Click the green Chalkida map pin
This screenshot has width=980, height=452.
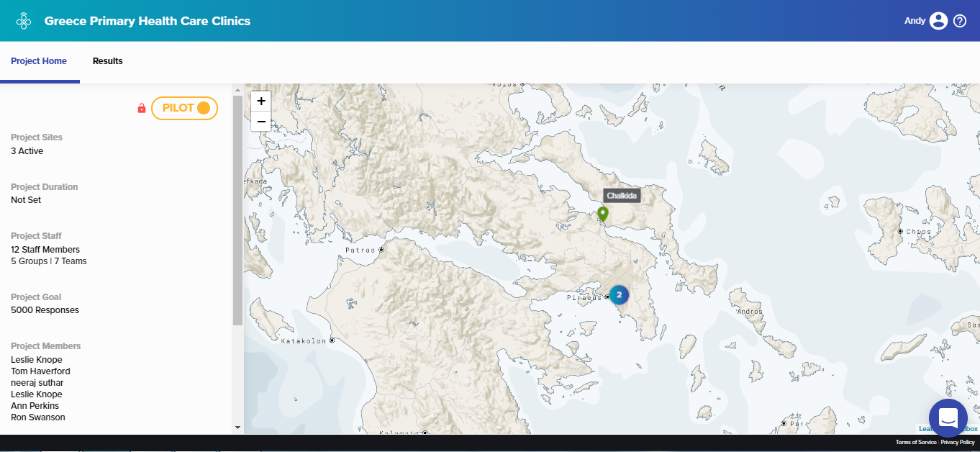(x=603, y=214)
